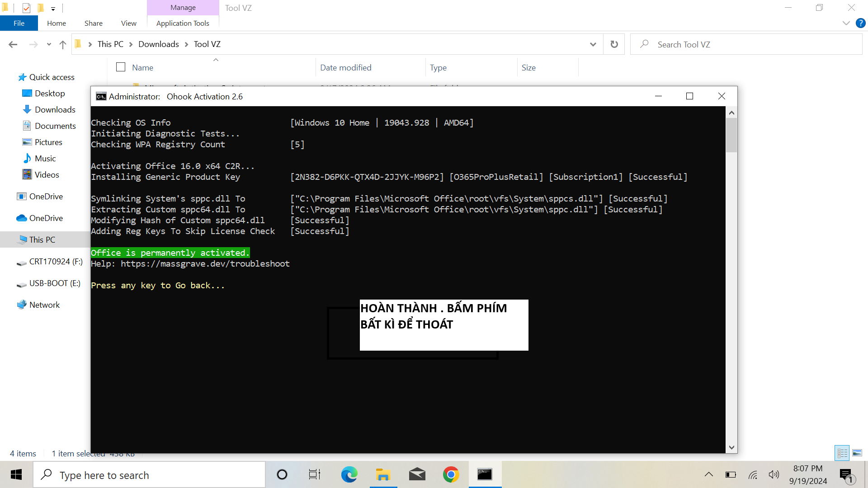
Task: Open the USB-BOOT (E:) drive
Action: coord(48,283)
